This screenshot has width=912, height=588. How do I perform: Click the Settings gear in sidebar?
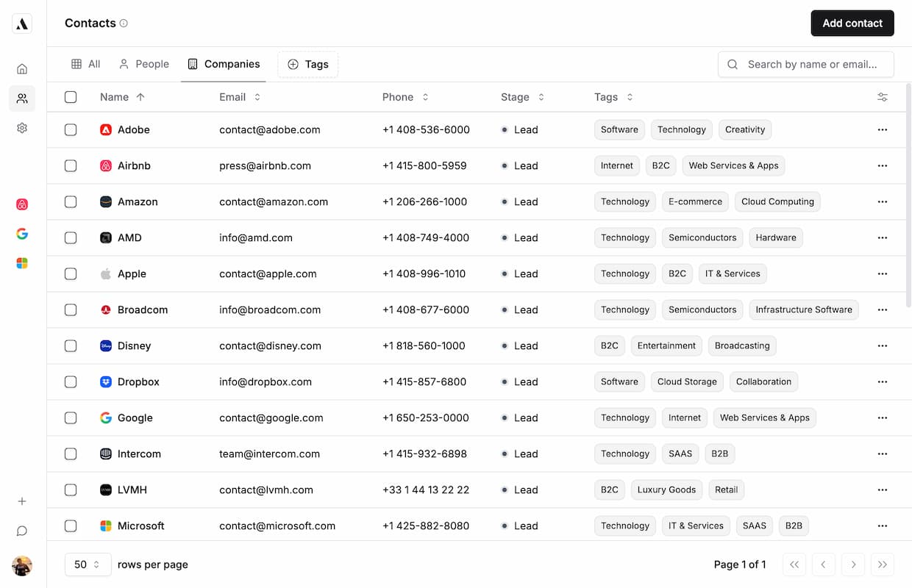pos(22,128)
